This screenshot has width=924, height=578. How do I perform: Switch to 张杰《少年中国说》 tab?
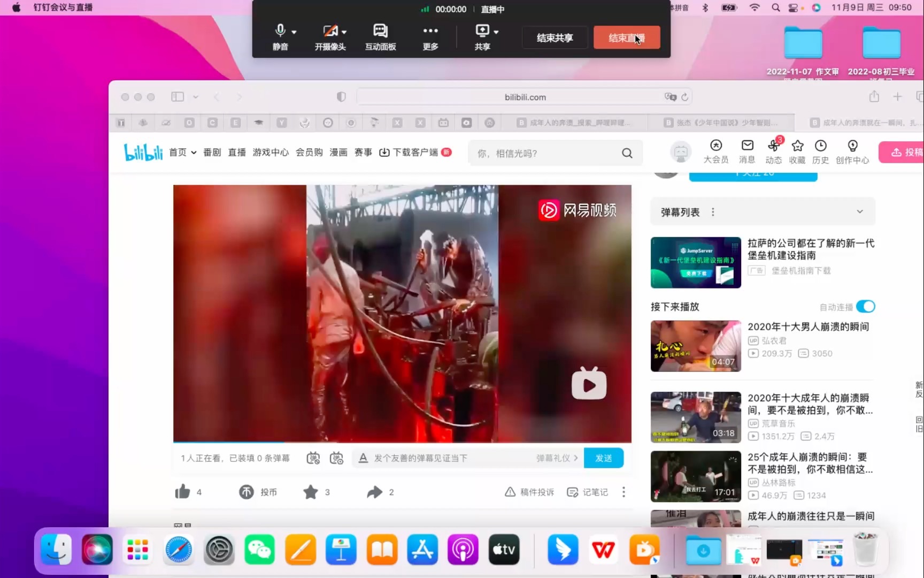coord(721,123)
